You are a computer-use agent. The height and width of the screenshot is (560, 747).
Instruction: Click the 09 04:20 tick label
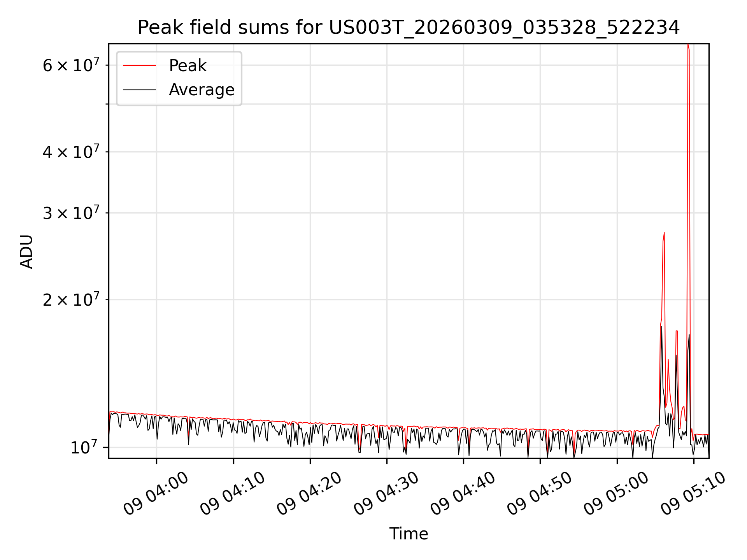(309, 493)
